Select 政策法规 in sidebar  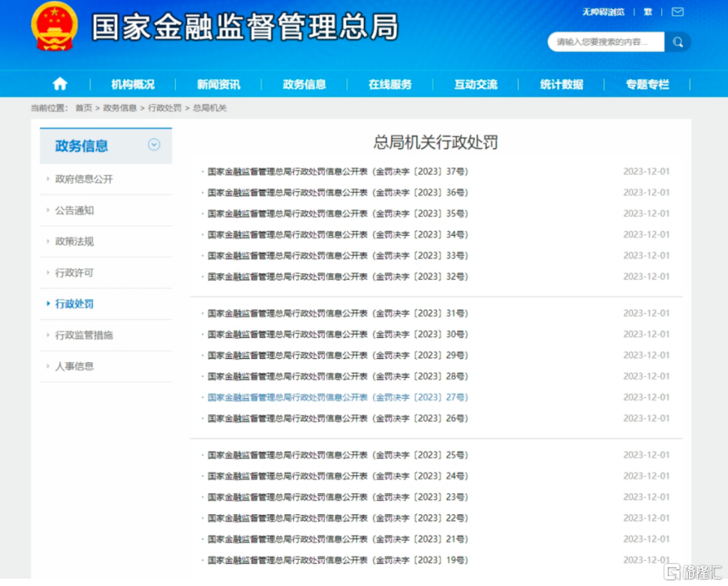click(x=74, y=241)
